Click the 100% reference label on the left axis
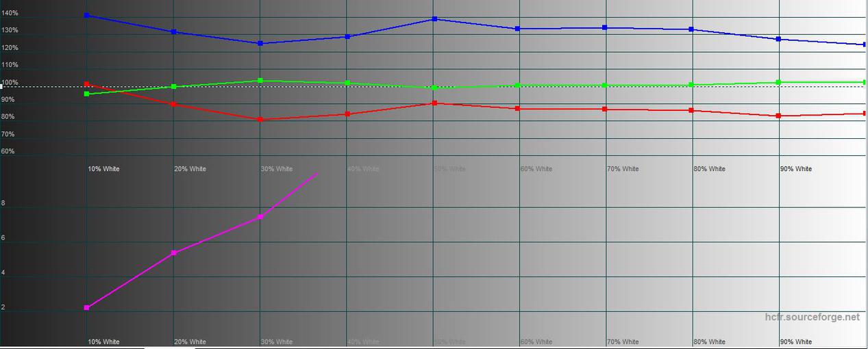 pos(10,83)
